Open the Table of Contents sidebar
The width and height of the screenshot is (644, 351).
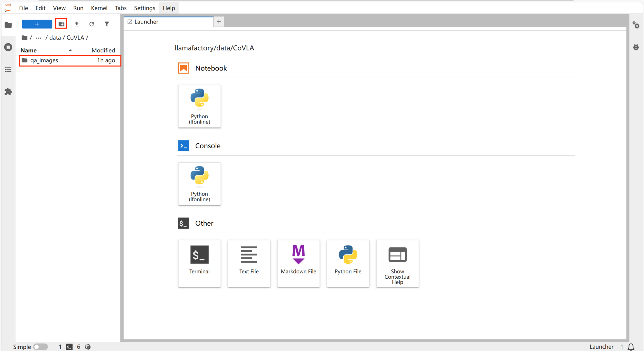point(8,69)
